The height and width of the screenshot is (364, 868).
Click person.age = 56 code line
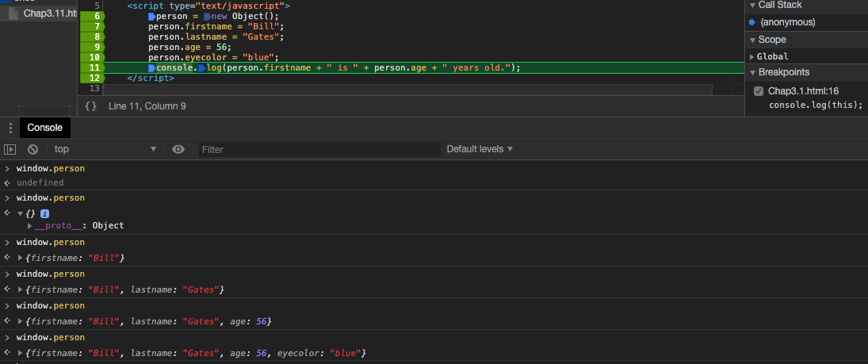[x=190, y=47]
